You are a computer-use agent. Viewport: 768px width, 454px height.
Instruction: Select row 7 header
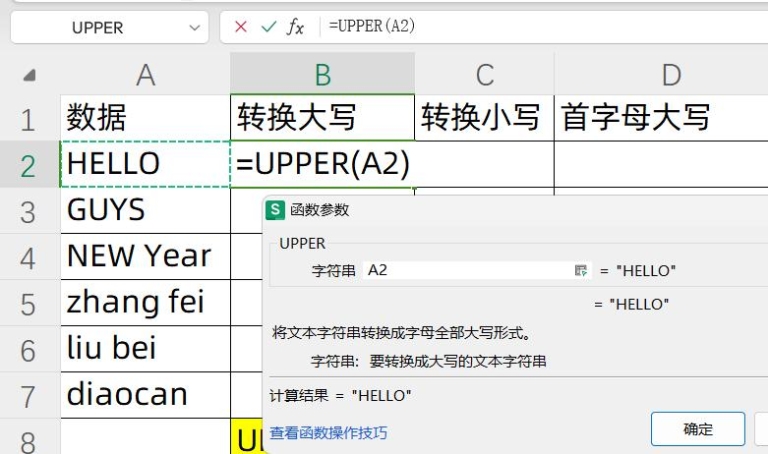tap(29, 395)
